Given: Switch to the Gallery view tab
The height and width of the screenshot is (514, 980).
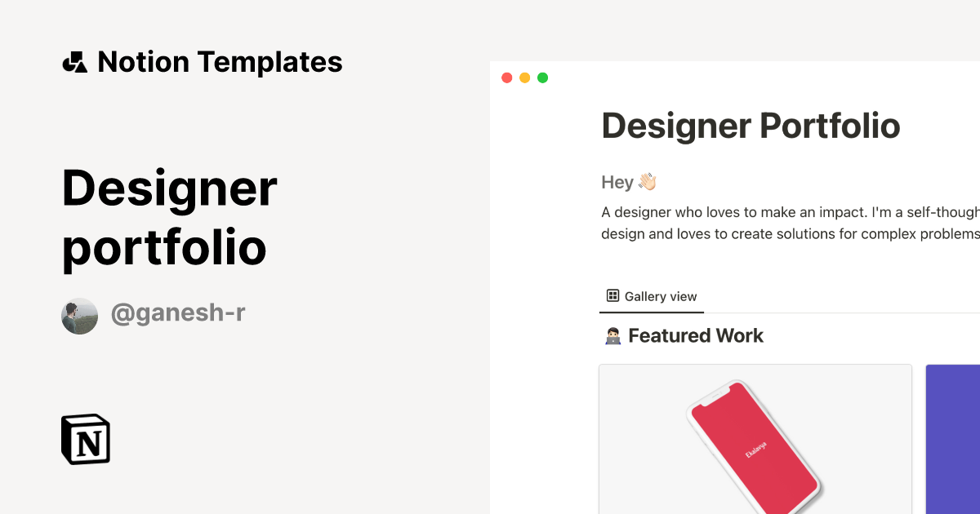Looking at the screenshot, I should [651, 295].
